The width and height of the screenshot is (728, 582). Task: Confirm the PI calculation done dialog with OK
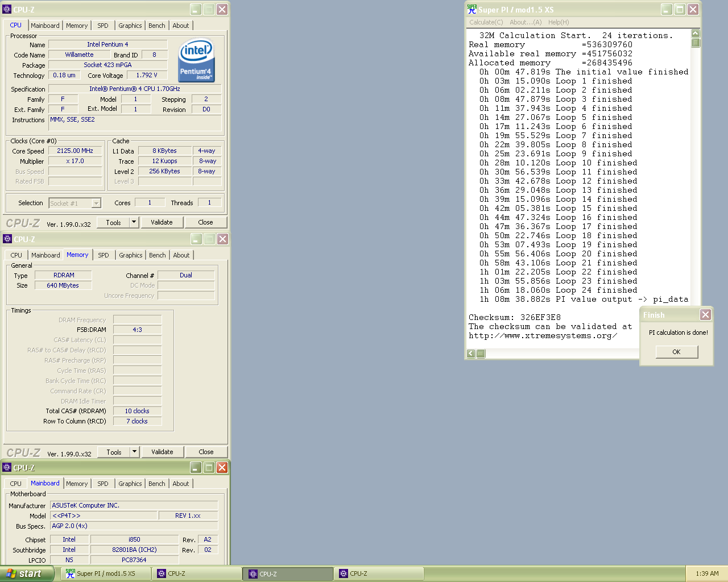[676, 352]
